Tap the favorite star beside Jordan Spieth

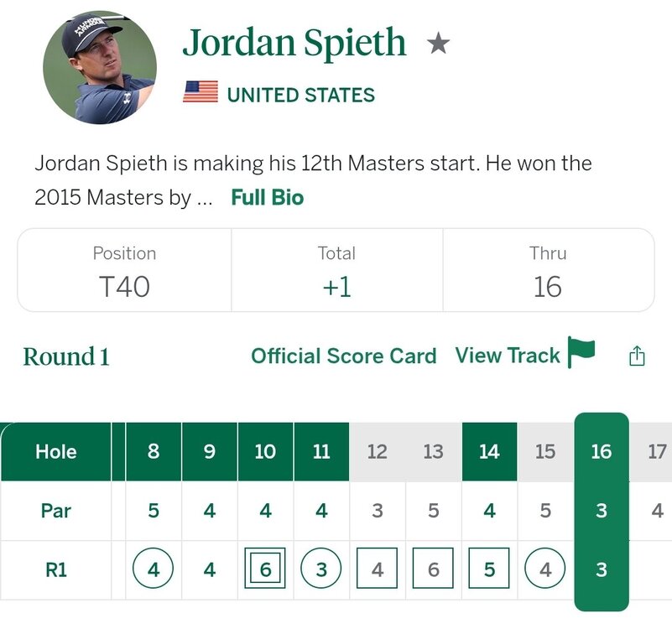(438, 44)
